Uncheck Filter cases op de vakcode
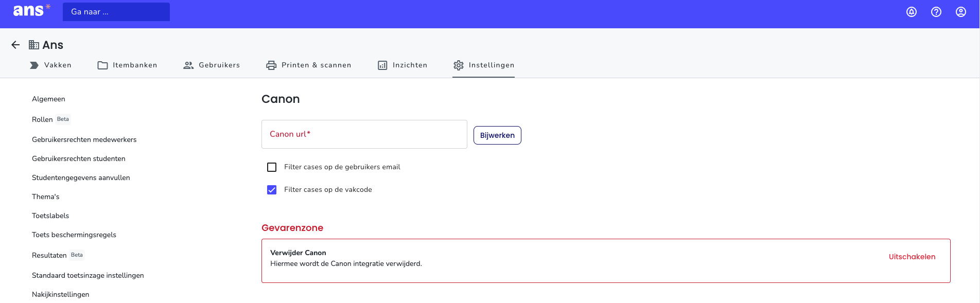Viewport: 980px width, 303px height. [272, 190]
